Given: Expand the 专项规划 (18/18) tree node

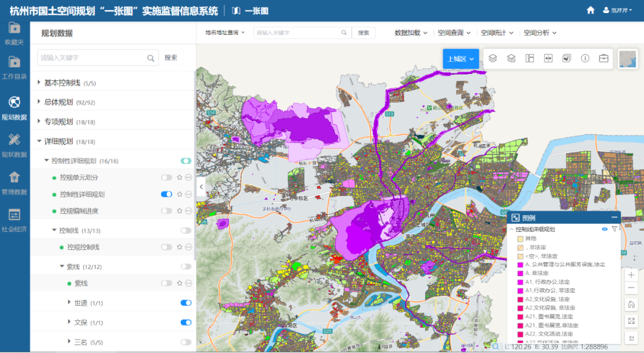Looking at the screenshot, I should click(x=39, y=121).
